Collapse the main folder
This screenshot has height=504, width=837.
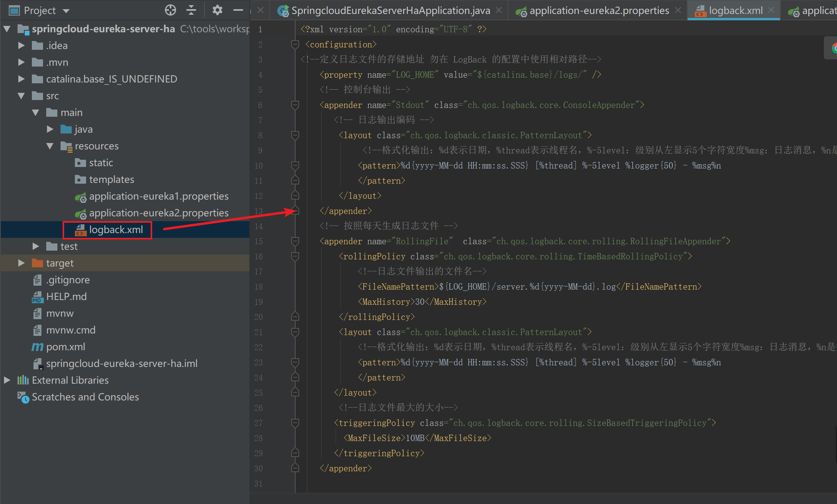(x=35, y=112)
